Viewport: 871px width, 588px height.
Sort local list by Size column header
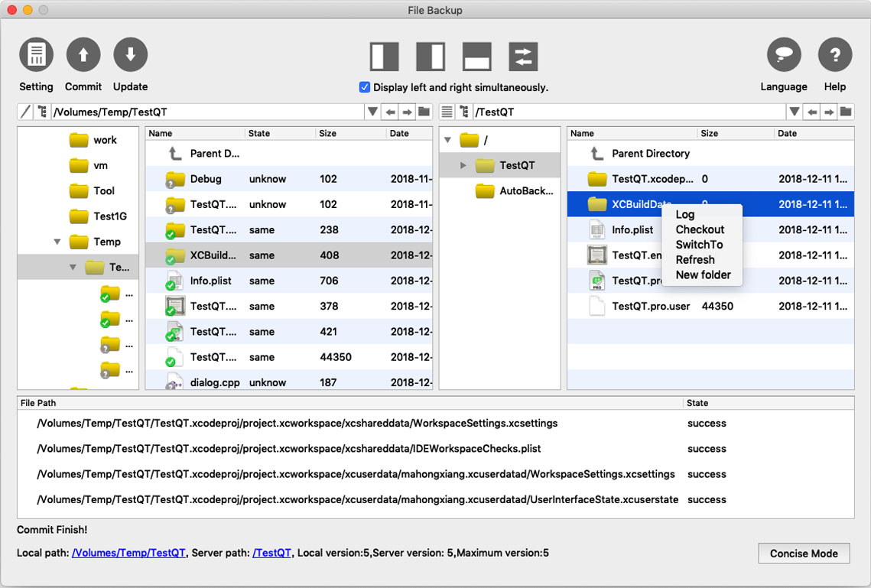point(350,133)
